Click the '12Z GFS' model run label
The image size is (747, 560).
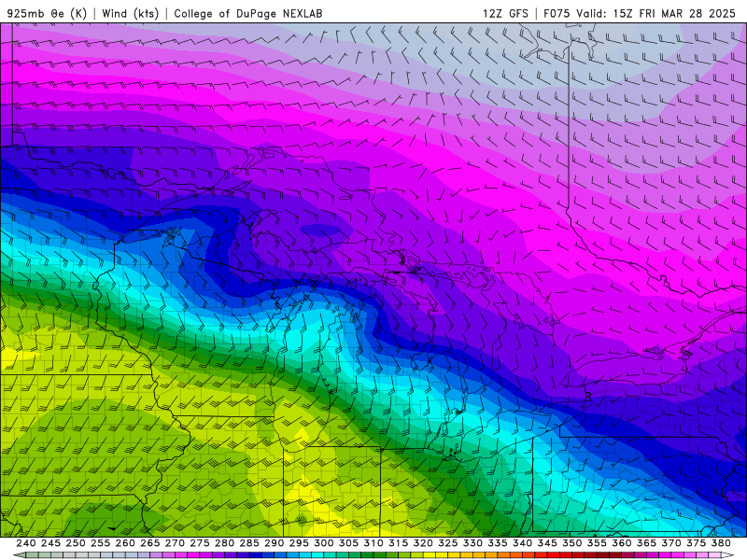click(505, 13)
